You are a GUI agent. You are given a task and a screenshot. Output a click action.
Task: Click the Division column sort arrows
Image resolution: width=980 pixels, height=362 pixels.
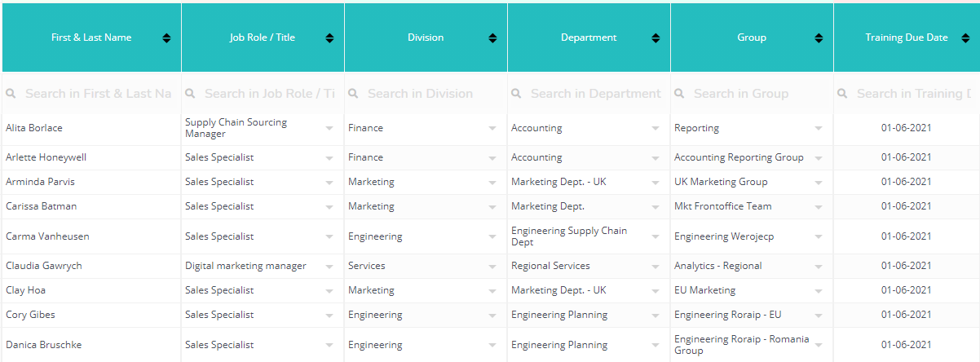click(492, 38)
